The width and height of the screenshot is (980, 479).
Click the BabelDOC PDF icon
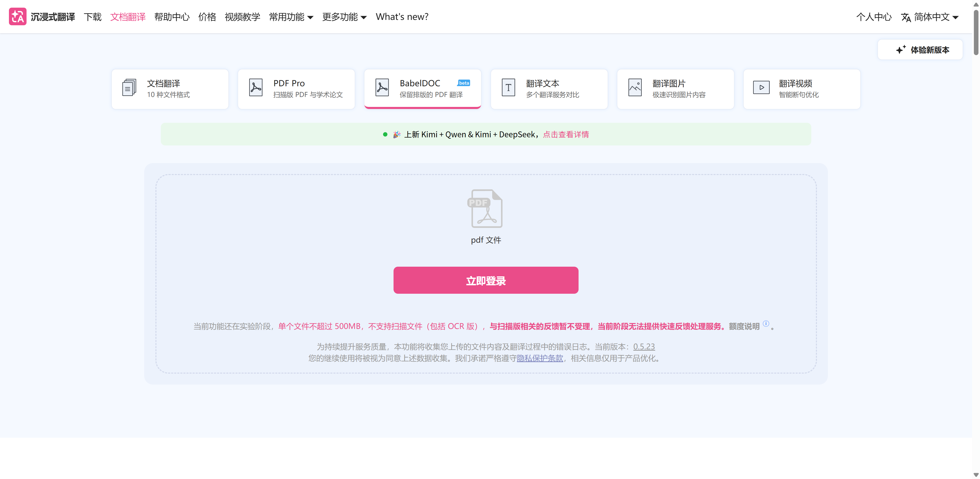(382, 88)
